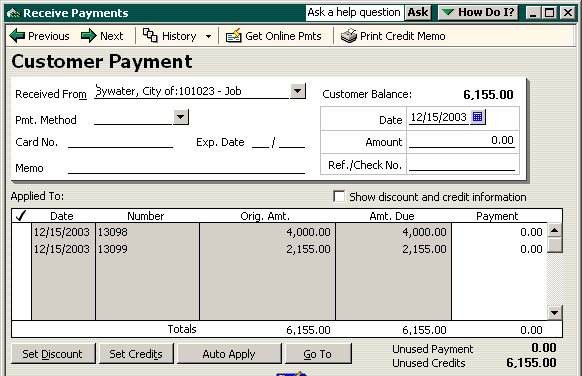Click the Ref./Check No. field
Image resolution: width=582 pixels, height=376 pixels.
pos(462,164)
